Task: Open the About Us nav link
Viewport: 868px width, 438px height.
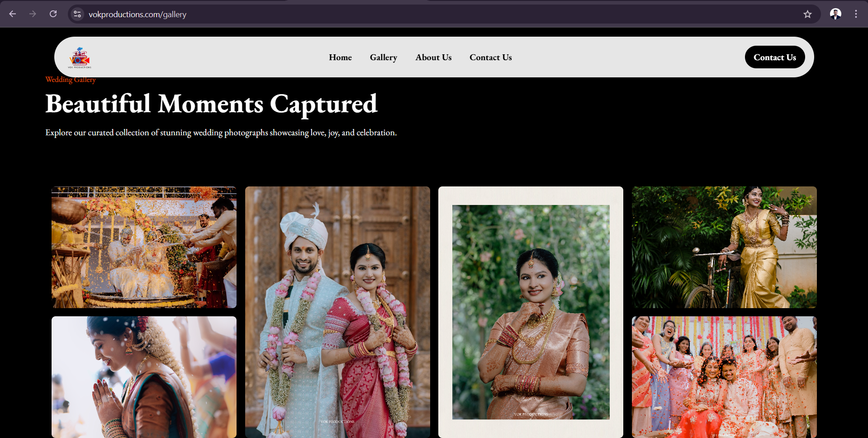Action: click(x=433, y=57)
